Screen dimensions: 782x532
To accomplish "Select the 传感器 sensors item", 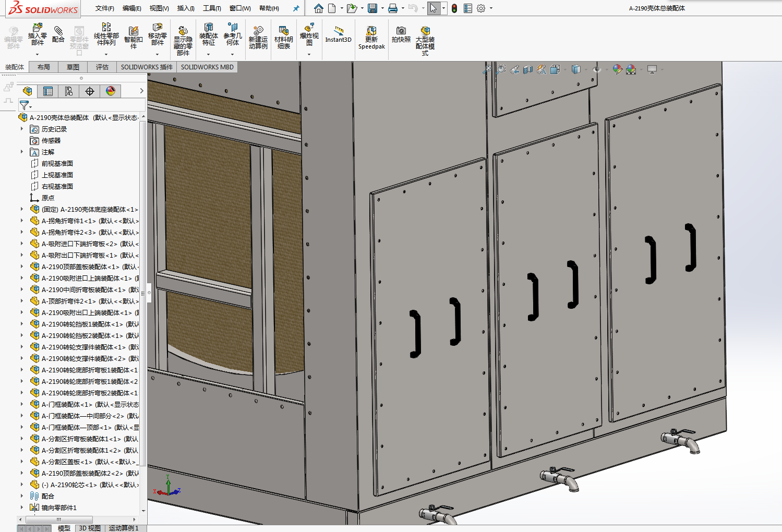I will click(x=51, y=140).
